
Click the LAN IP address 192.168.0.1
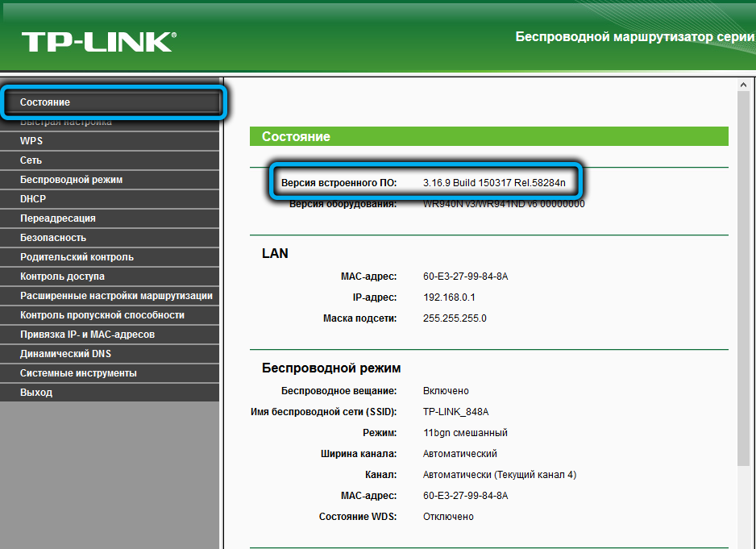pos(449,297)
